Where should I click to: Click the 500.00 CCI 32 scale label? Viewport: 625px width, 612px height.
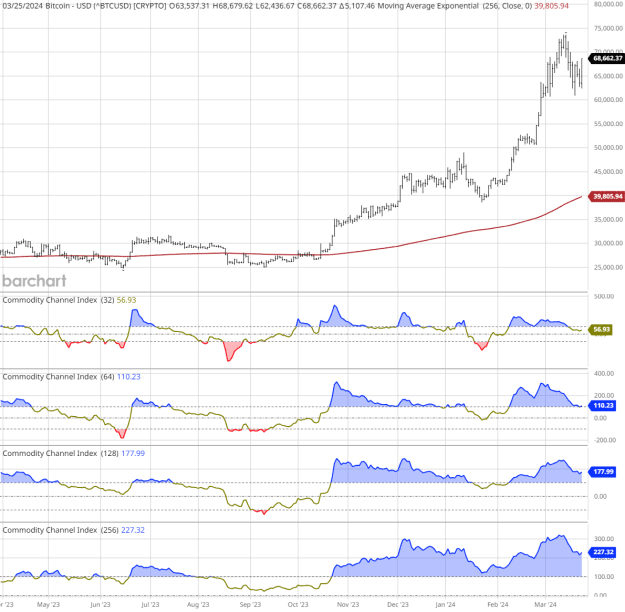pos(604,296)
